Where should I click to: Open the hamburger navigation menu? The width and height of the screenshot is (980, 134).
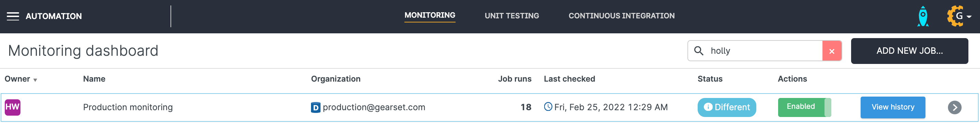13,16
